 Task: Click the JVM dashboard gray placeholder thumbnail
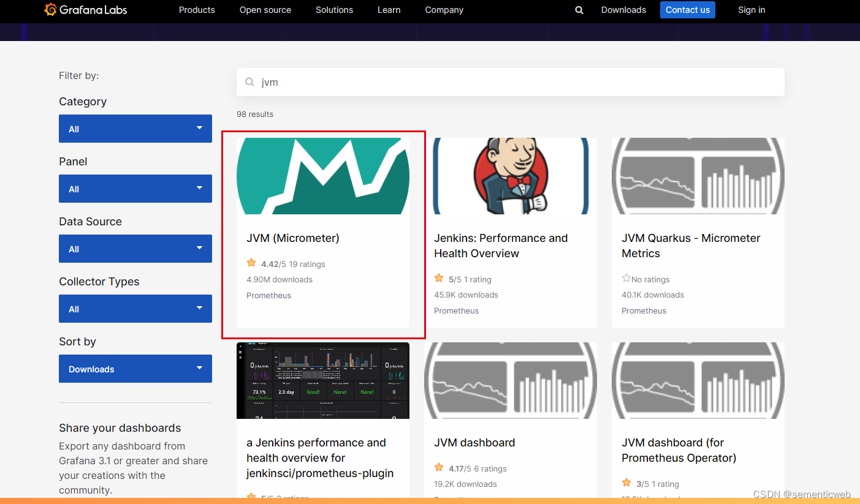pos(511,380)
